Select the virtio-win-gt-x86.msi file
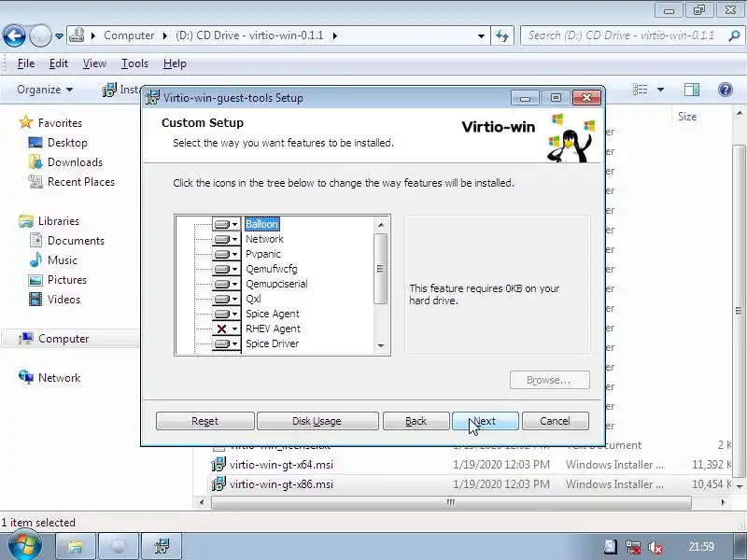Image resolution: width=747 pixels, height=560 pixels. (x=281, y=484)
